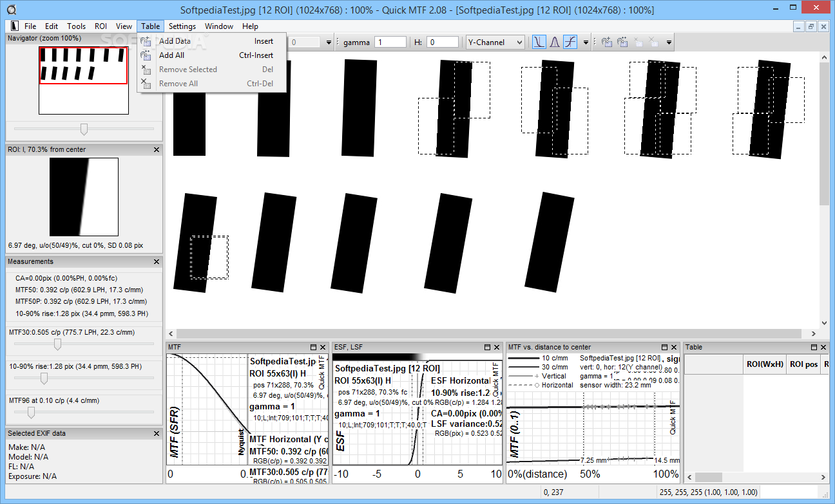835x504 pixels.
Task: Open the File menu
Action: (30, 26)
